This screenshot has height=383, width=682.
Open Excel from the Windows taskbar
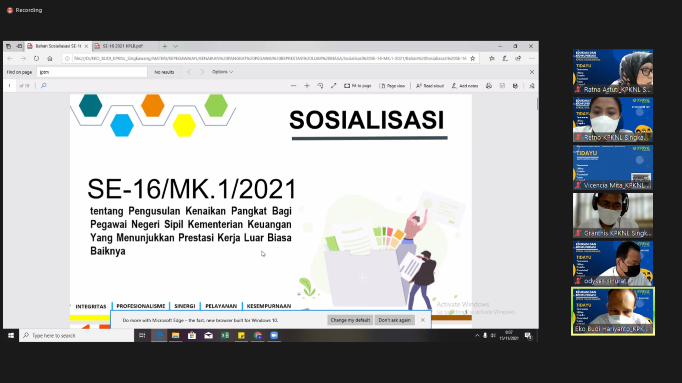[x=225, y=336]
